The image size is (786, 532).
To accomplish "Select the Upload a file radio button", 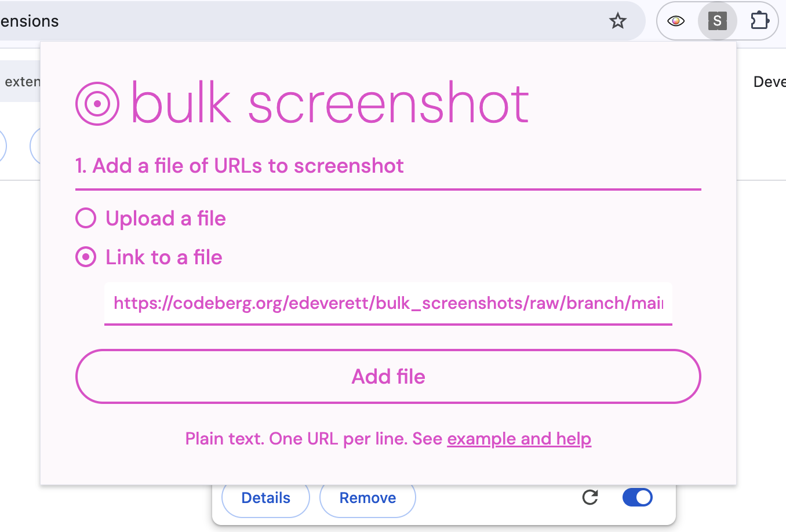I will coord(85,218).
